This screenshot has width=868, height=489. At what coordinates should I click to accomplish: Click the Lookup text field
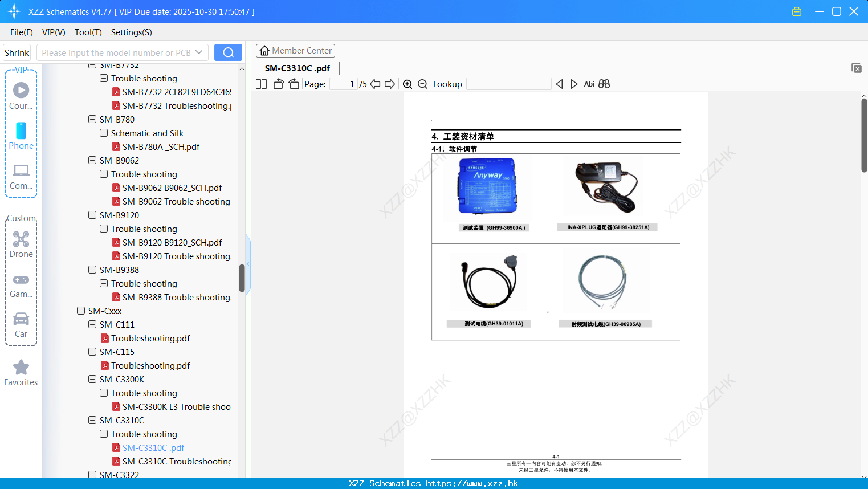509,84
